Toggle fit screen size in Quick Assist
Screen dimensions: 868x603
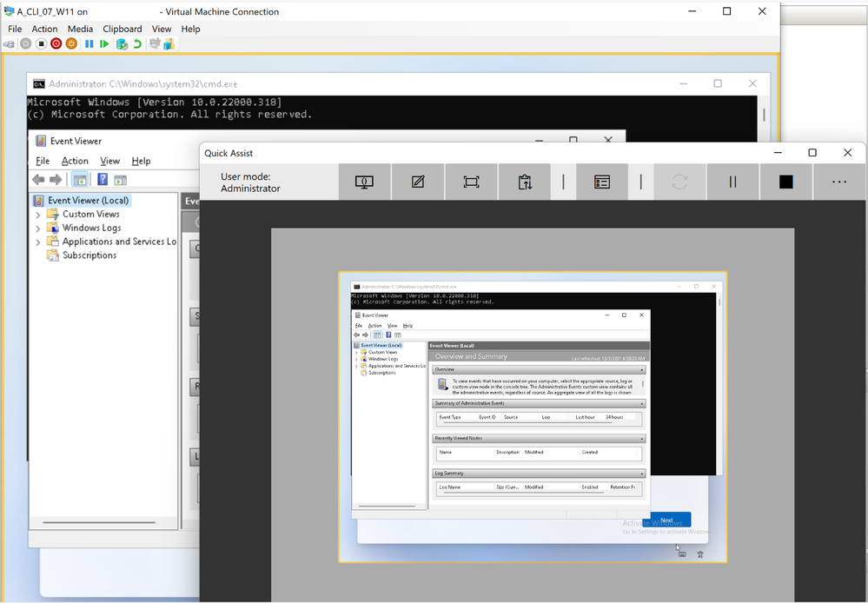471,182
